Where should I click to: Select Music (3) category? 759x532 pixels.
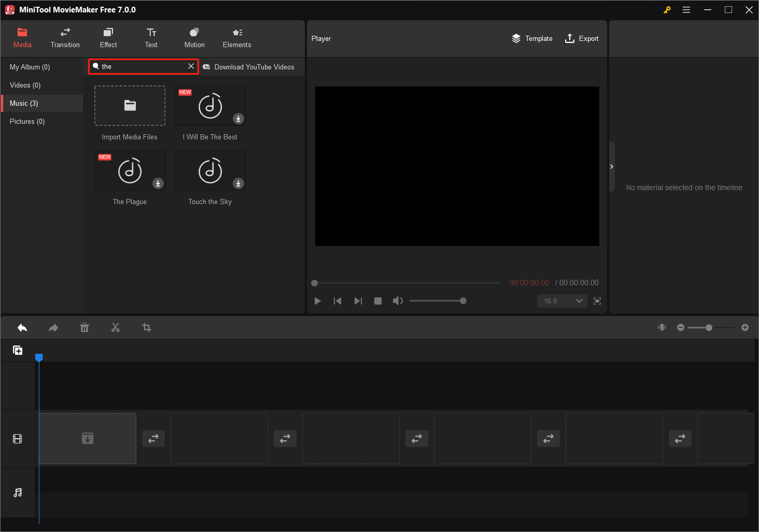coord(42,103)
